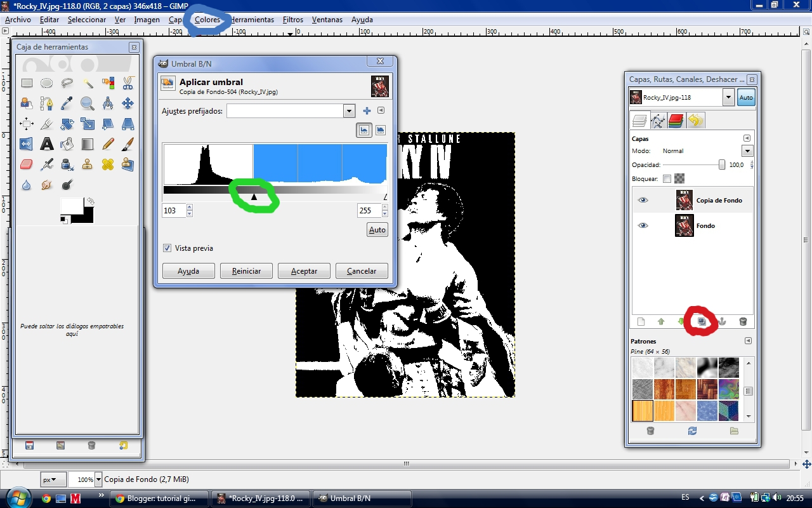Select the Fuzzy Select (magic wand) tool
The width and height of the screenshot is (812, 508).
click(x=88, y=83)
